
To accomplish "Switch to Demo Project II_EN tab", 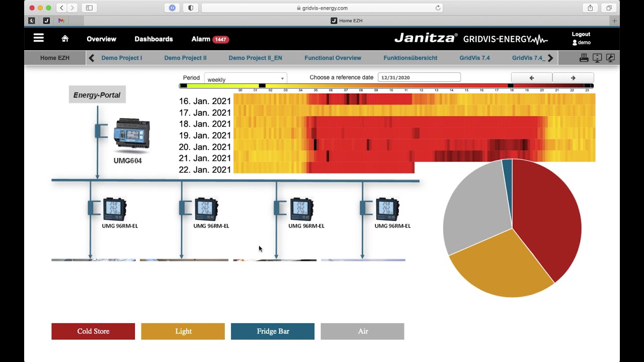I will click(x=255, y=58).
